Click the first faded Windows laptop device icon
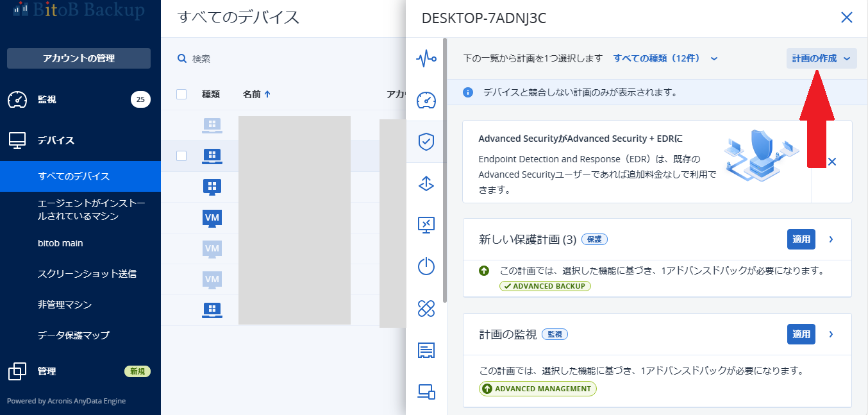The width and height of the screenshot is (868, 415). [212, 126]
